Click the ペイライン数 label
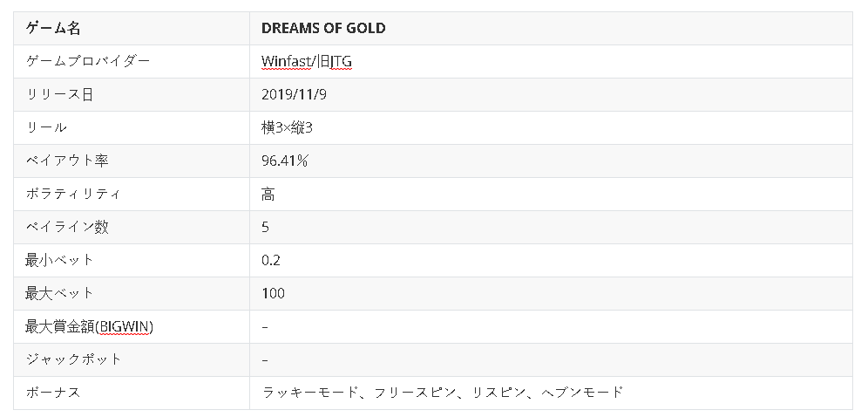 (68, 227)
